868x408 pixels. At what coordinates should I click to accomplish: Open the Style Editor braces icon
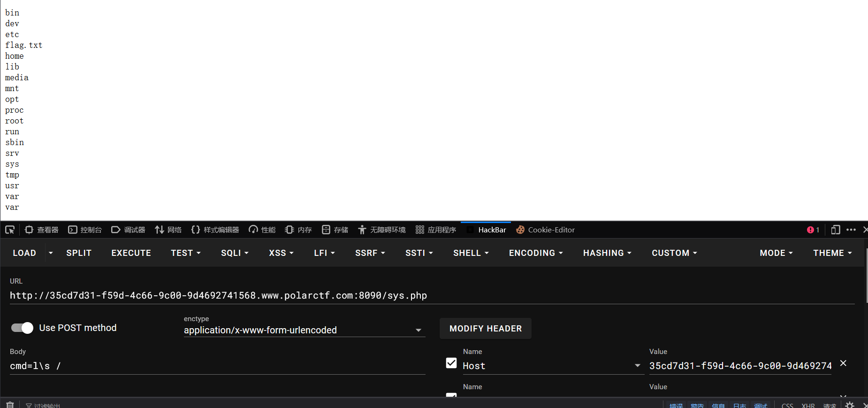[x=196, y=230]
